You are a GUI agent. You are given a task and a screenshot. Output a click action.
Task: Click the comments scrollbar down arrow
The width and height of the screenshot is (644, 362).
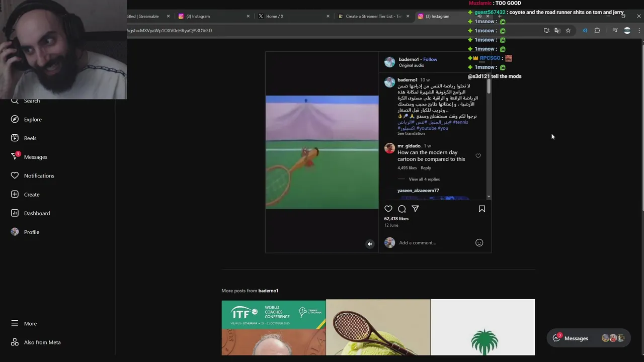point(489,197)
